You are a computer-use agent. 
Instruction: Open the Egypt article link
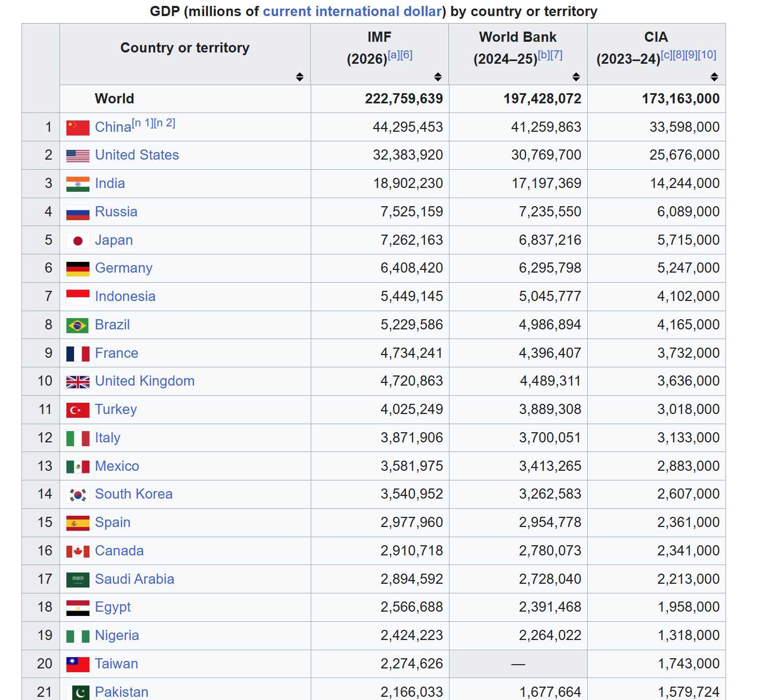pos(113,607)
